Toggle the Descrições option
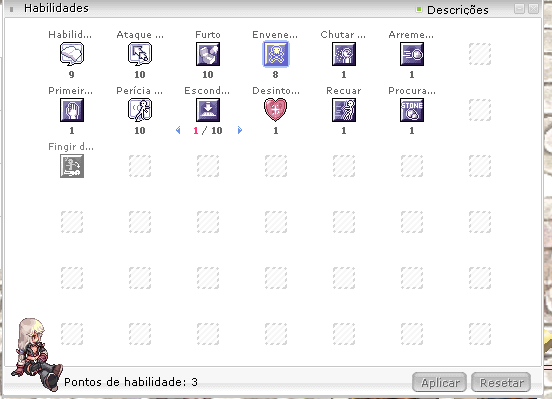Screen dimensions: 552x399 (453, 10)
